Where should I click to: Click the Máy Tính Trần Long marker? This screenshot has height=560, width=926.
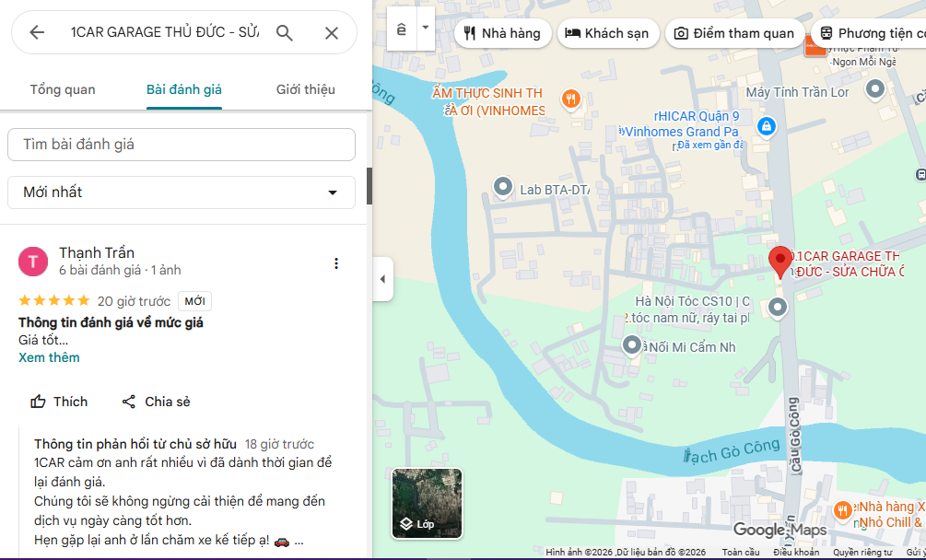tap(874, 89)
